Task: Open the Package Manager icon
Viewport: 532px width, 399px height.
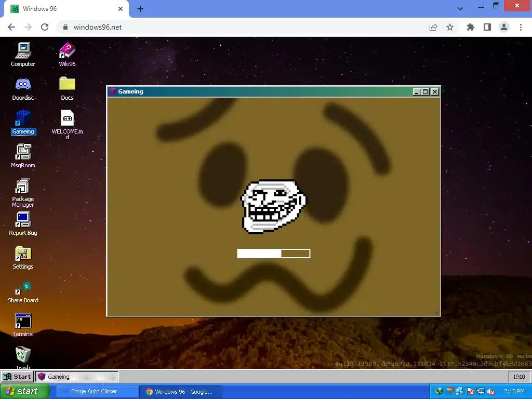Action: (23, 192)
